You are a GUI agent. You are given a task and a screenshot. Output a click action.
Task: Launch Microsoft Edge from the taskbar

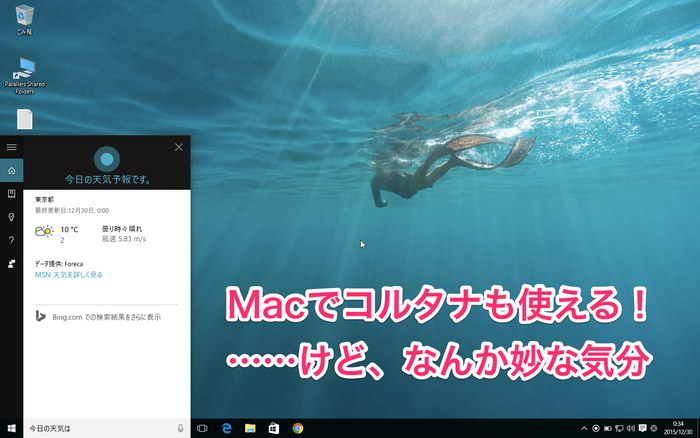click(227, 428)
